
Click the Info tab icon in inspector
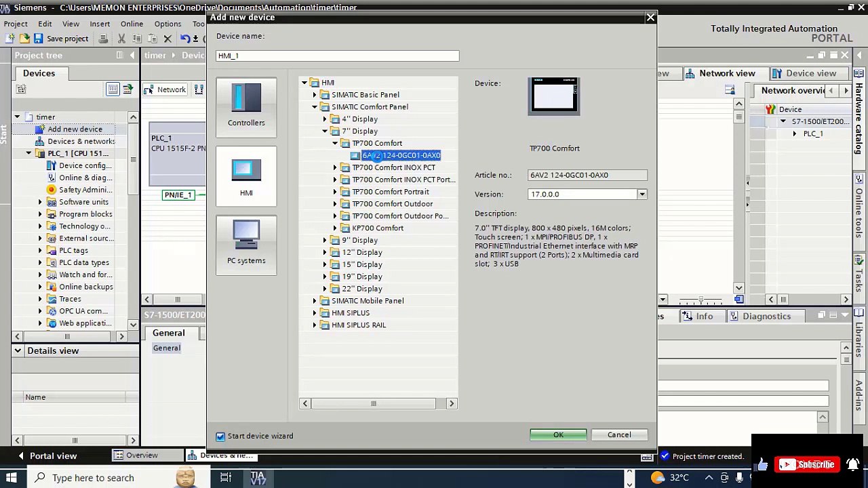click(687, 317)
